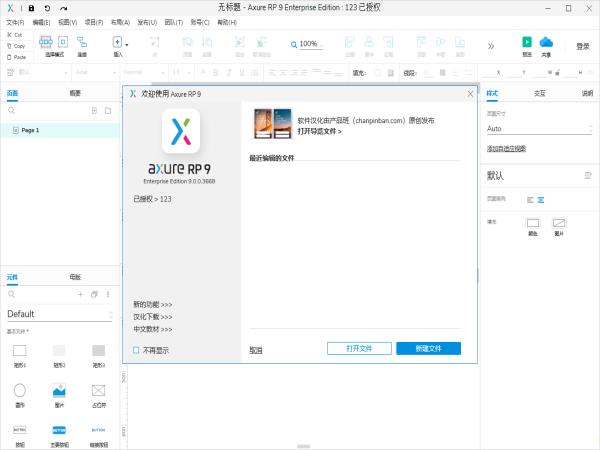
Task: Switch to the 页面 pages tab
Action: (12, 93)
